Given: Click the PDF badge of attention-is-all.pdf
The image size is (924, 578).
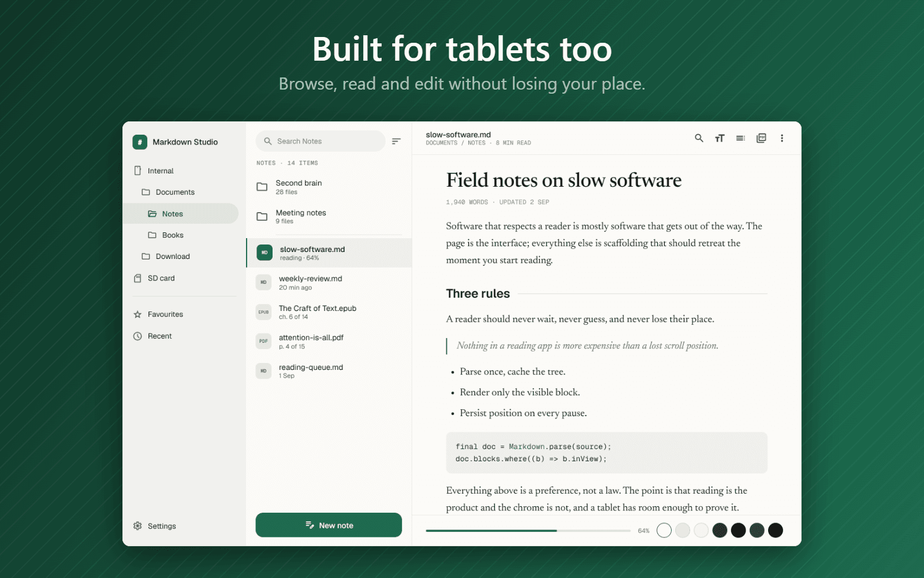Looking at the screenshot, I should tap(263, 341).
